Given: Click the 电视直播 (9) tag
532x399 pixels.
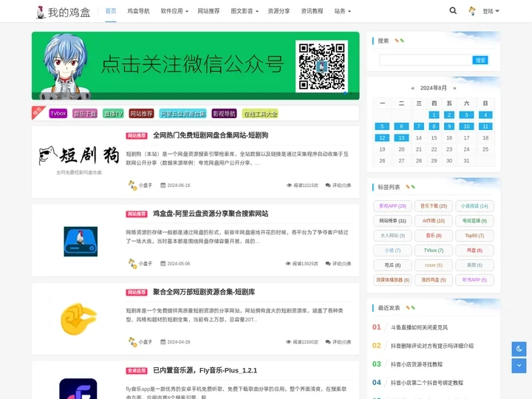Looking at the screenshot, I should [x=474, y=221].
